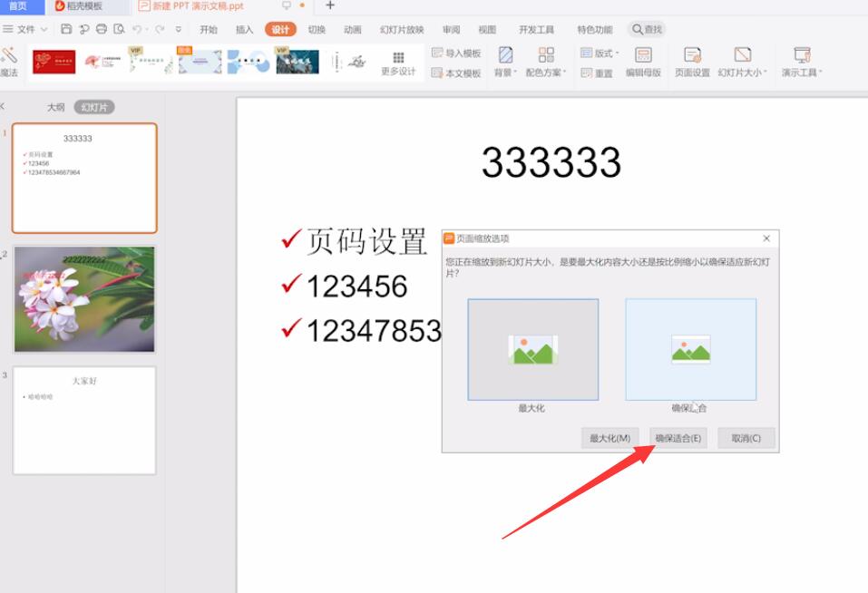Click the 演示工具 presentation tools icon

click(x=802, y=54)
